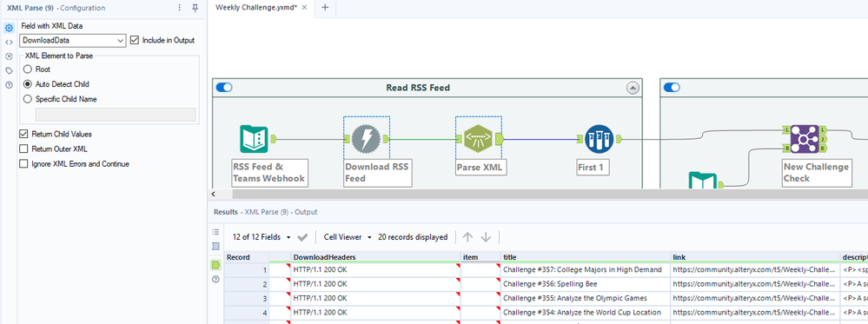This screenshot has height=324, width=868.
Task: Select the Download RSS Feed tool icon
Action: [x=366, y=139]
